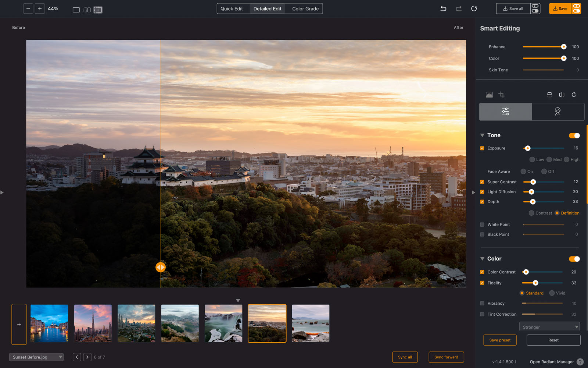Flip the image horizontally
The height and width of the screenshot is (368, 588).
[562, 95]
